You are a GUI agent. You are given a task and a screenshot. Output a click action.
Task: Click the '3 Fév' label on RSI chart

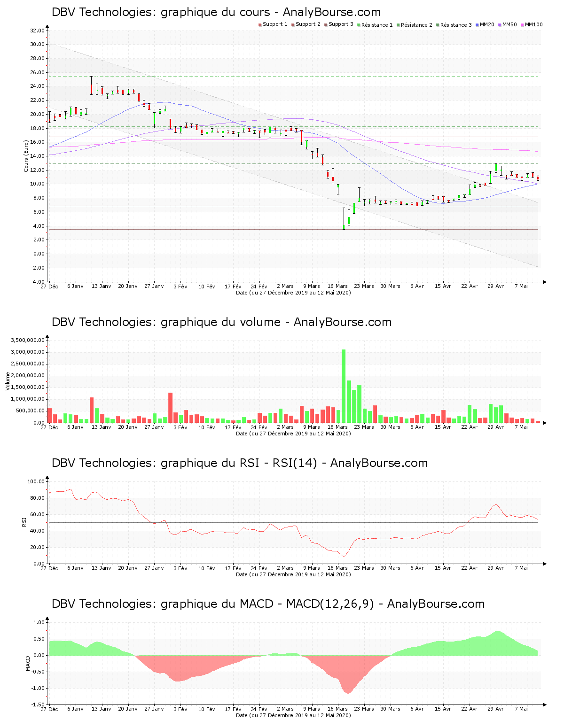[180, 568]
